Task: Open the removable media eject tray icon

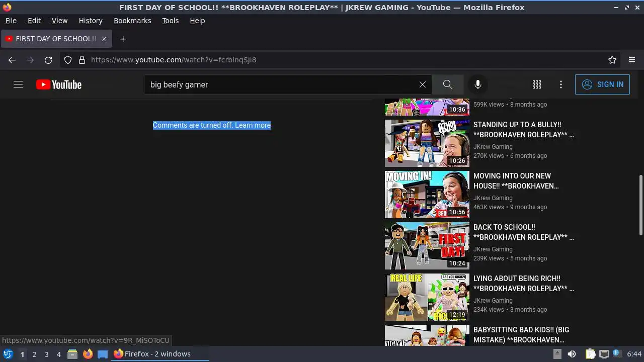Action: coord(557,354)
